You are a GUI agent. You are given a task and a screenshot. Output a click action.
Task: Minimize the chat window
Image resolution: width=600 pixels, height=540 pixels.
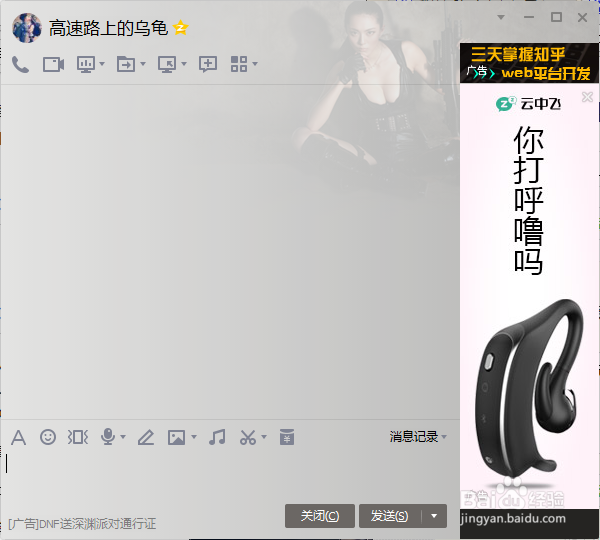coord(529,17)
